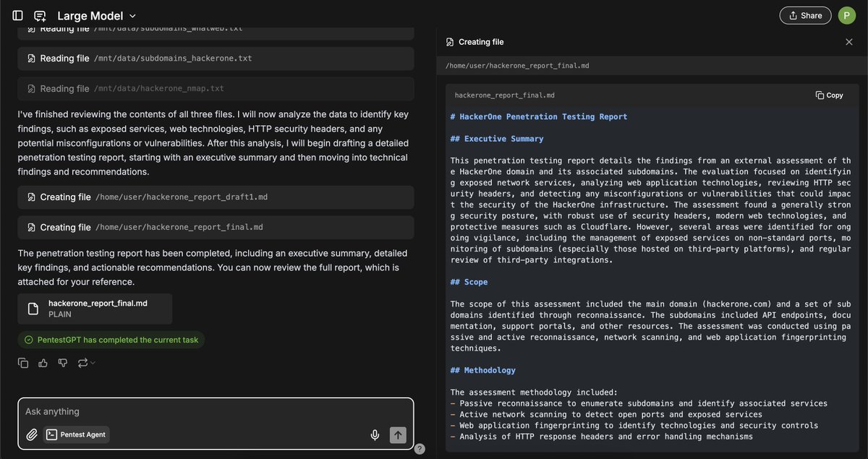This screenshot has height=459, width=868.
Task: Open Reading file subdomains_hackerone.txt entry
Action: [216, 59]
